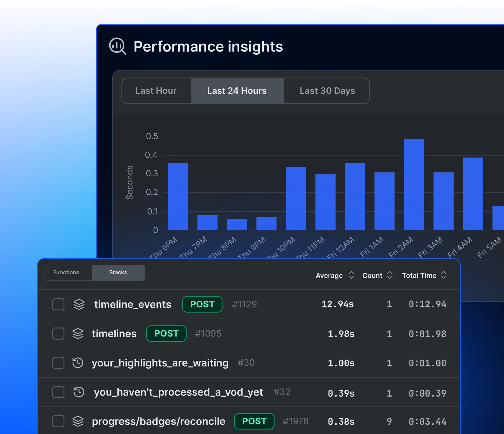Click the Count column header
This screenshot has width=504, height=434.
coord(372,275)
